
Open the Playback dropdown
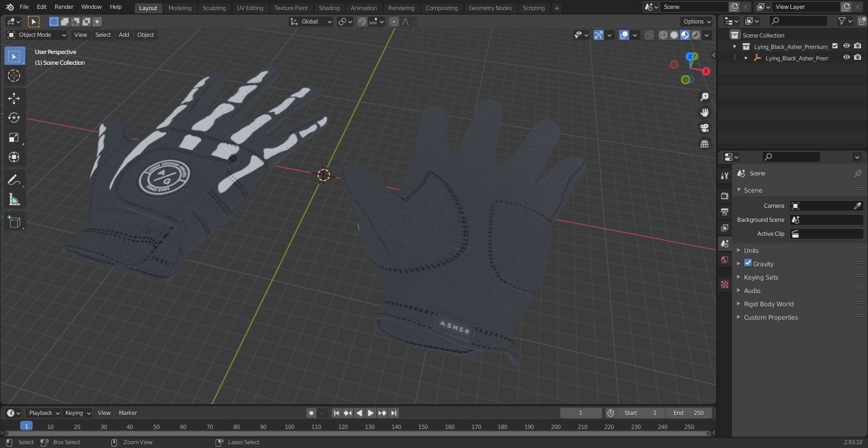click(x=43, y=413)
